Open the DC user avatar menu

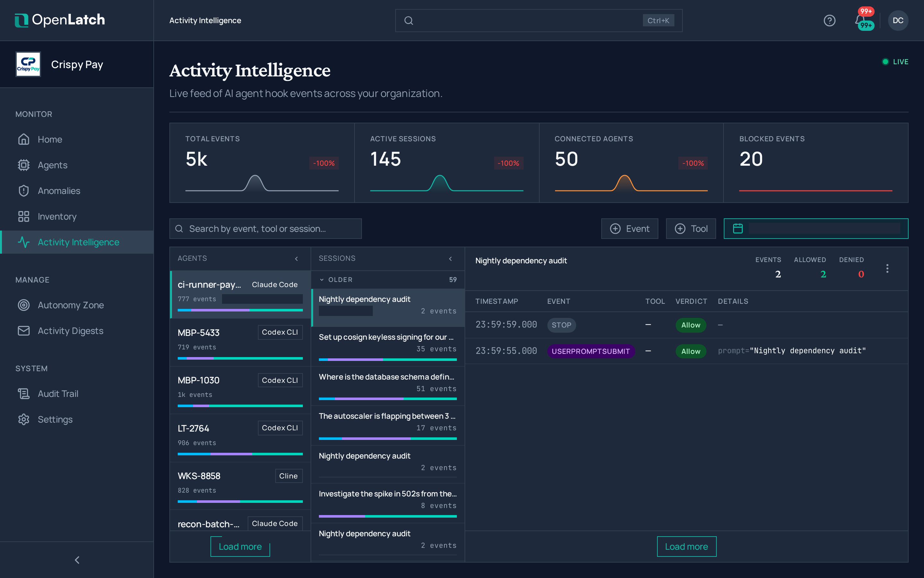click(898, 20)
